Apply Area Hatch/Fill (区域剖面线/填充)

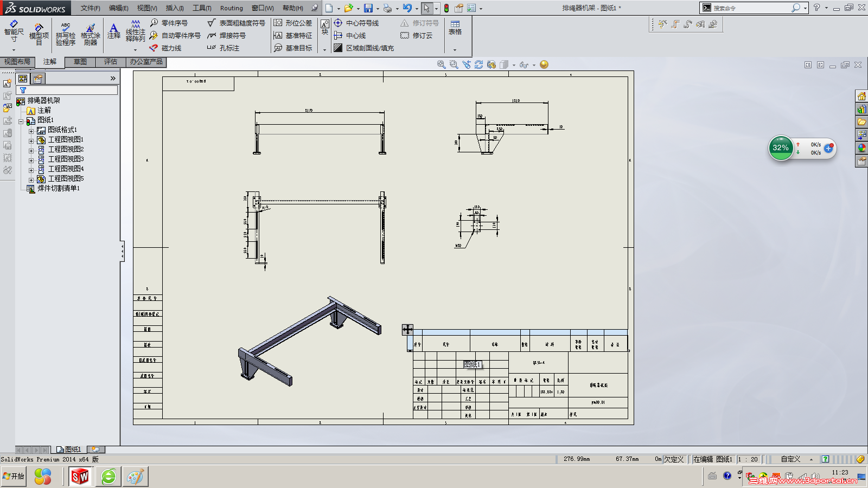[x=363, y=48]
